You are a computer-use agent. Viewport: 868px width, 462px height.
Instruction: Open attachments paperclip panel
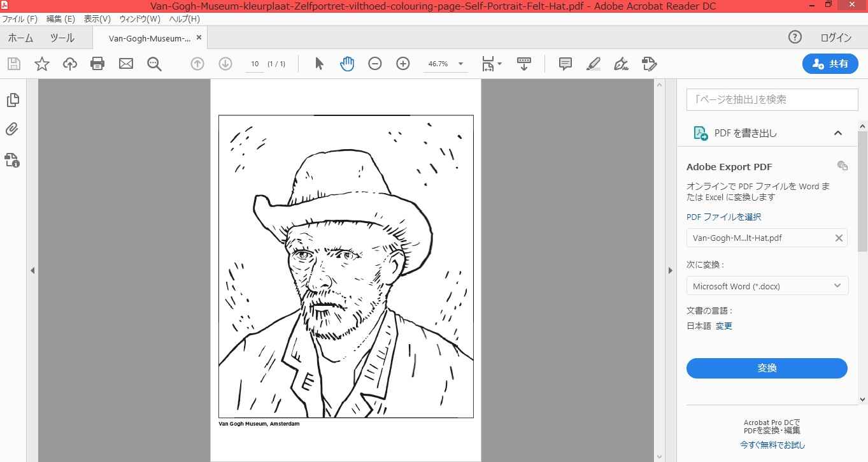[12, 129]
